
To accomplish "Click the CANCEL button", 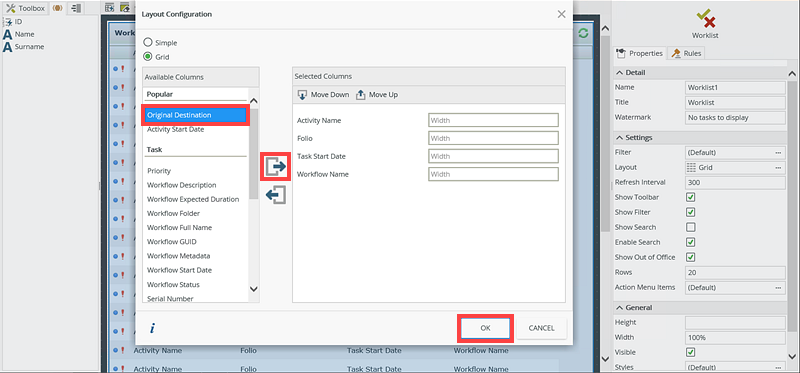I will (x=541, y=328).
